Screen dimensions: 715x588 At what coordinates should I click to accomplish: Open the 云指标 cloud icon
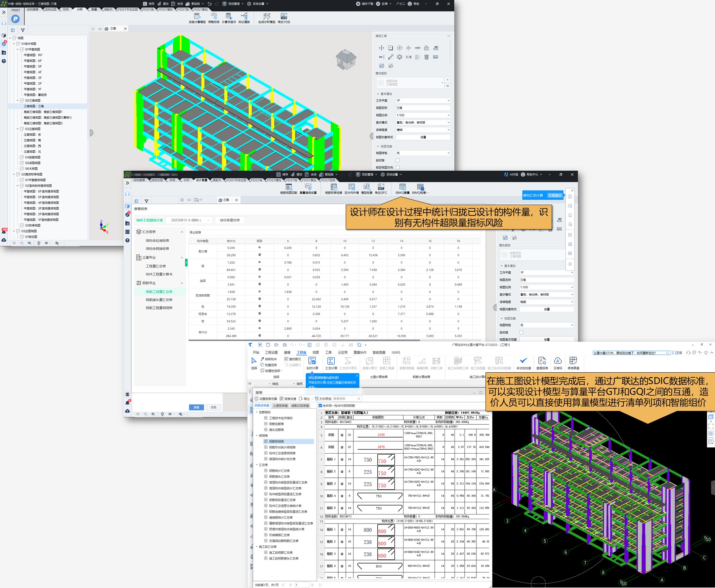pos(557,362)
